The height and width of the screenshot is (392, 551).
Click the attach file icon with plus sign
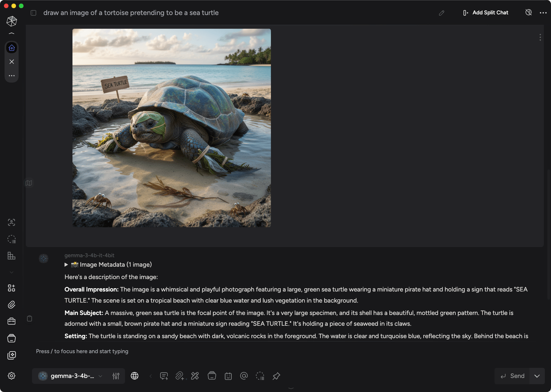[x=180, y=376]
